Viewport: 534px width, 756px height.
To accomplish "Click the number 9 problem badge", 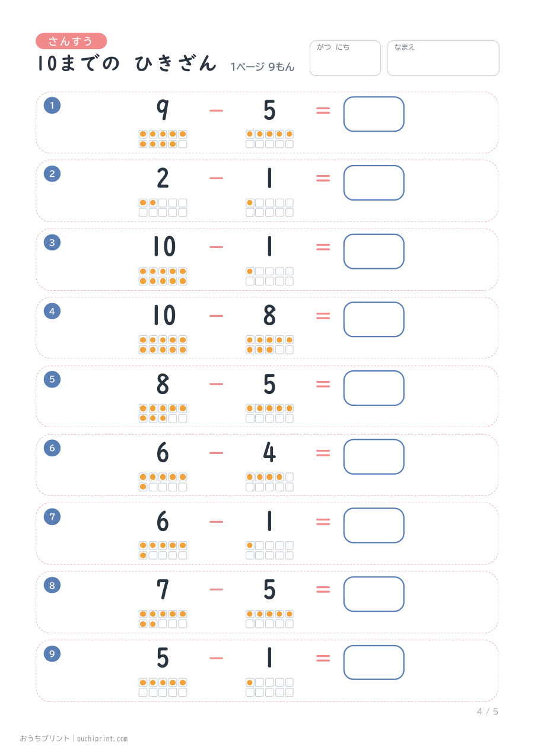I will click(x=52, y=654).
